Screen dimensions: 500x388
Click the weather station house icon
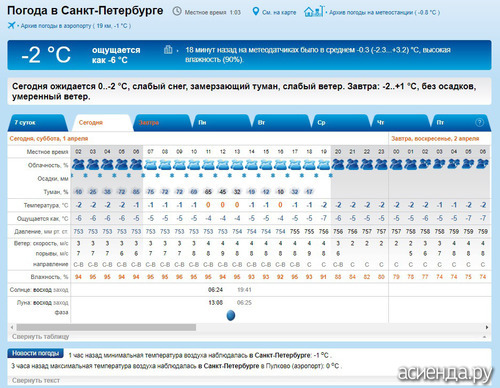313,12
